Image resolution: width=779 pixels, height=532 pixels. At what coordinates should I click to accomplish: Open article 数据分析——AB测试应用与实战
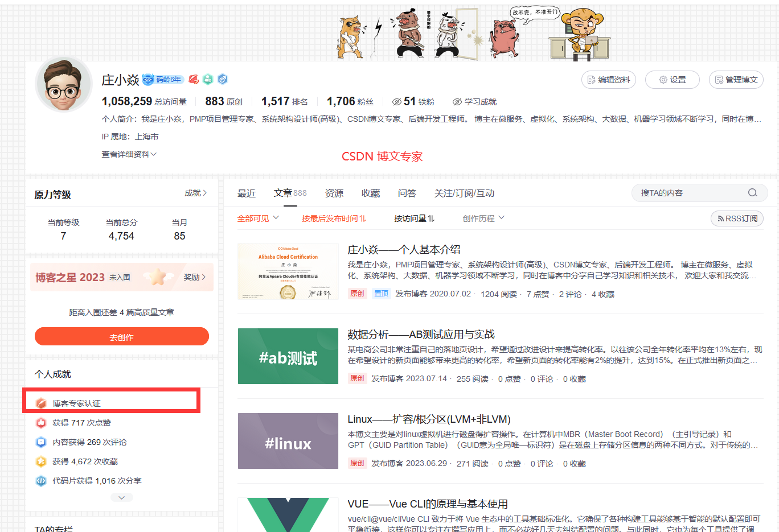click(421, 334)
